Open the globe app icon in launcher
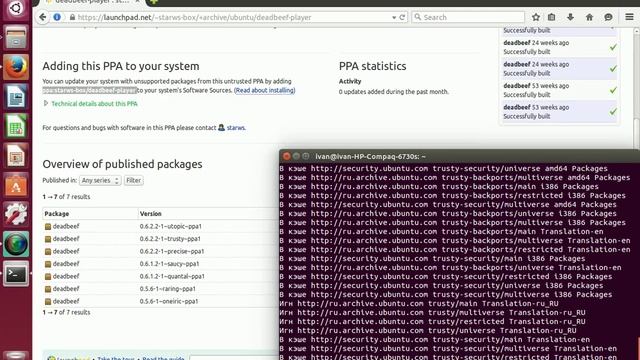640x360 pixels. (x=16, y=244)
